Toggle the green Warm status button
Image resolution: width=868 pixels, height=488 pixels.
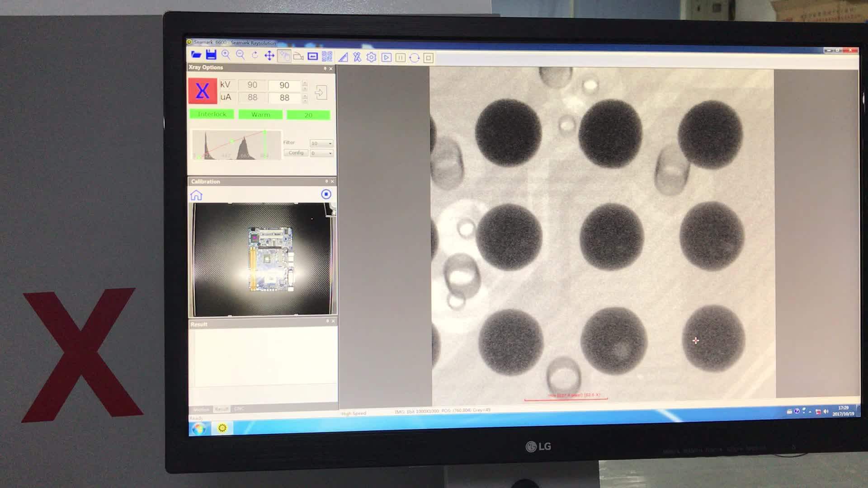click(261, 115)
